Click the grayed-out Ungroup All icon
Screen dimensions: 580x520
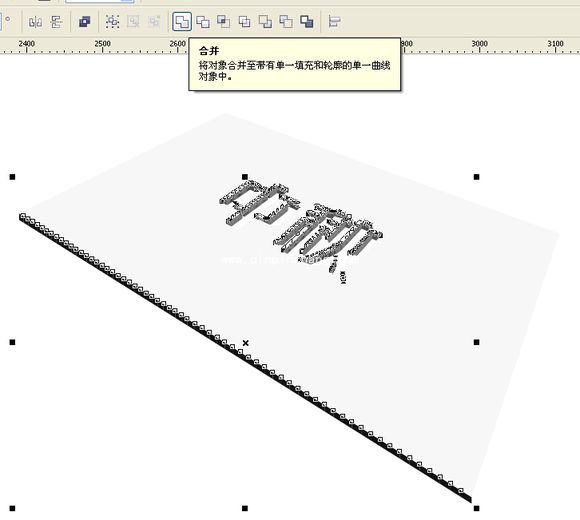click(x=154, y=22)
